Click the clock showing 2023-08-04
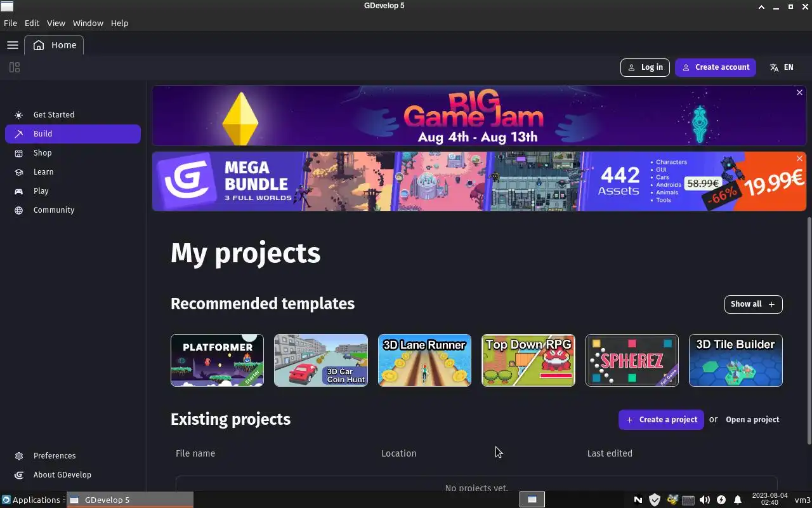Viewport: 812px width, 508px height. coord(769,500)
